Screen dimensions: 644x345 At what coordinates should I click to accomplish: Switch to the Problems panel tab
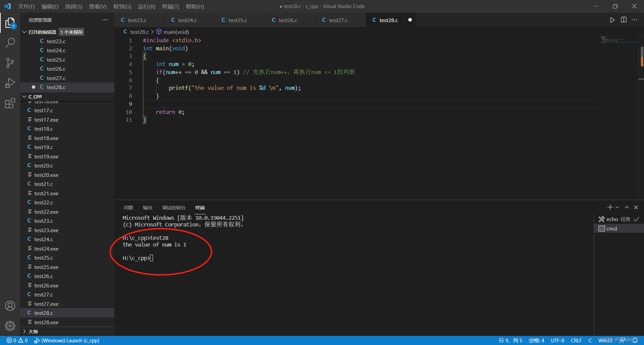[x=128, y=208]
